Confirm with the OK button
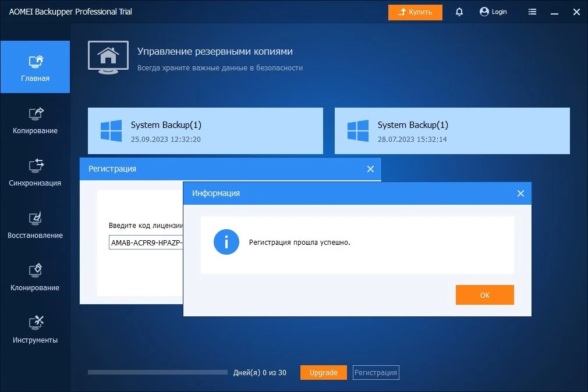Screen dimensions: 588x392 pyautogui.click(x=484, y=295)
